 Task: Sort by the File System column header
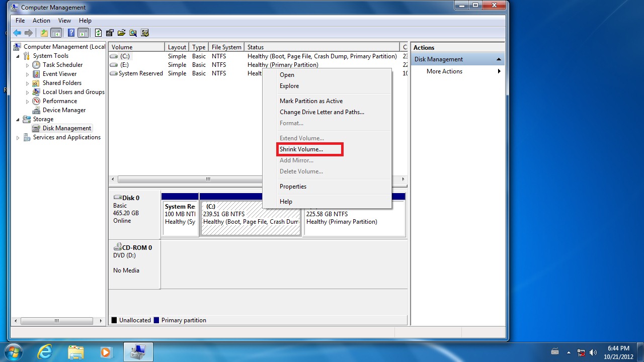(226, 47)
